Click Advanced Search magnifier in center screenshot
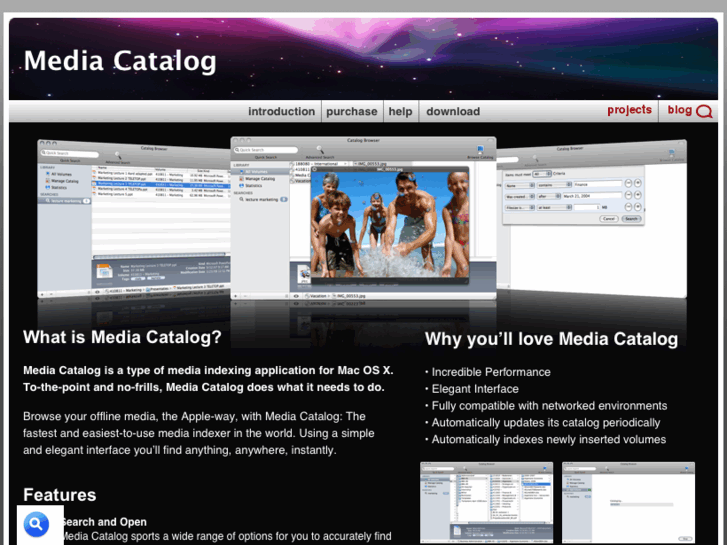The image size is (727, 545). click(x=320, y=149)
